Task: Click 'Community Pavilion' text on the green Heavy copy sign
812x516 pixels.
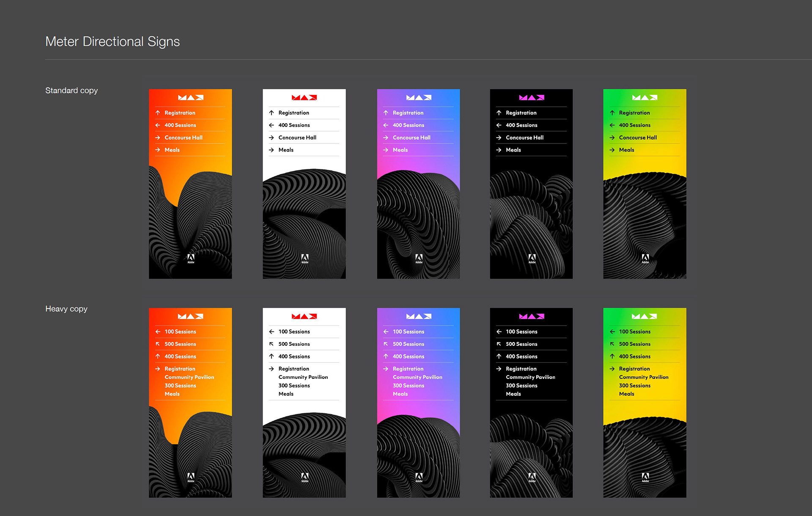Action: [644, 377]
